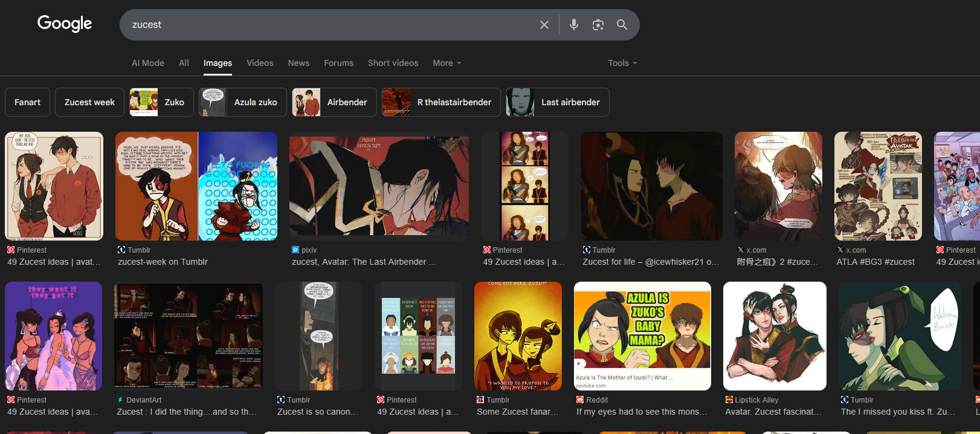Select the Azula zuko filter chip
The image size is (980, 434).
click(x=243, y=102)
